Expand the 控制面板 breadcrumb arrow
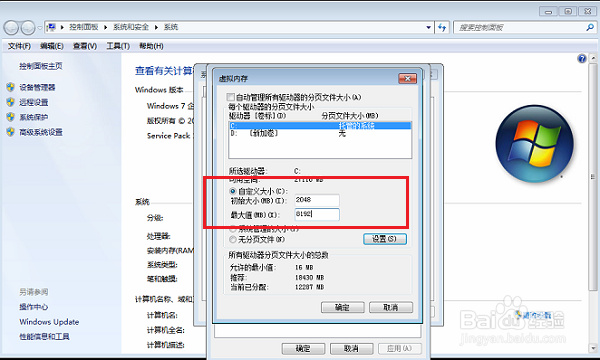600x360 pixels. coord(106,27)
